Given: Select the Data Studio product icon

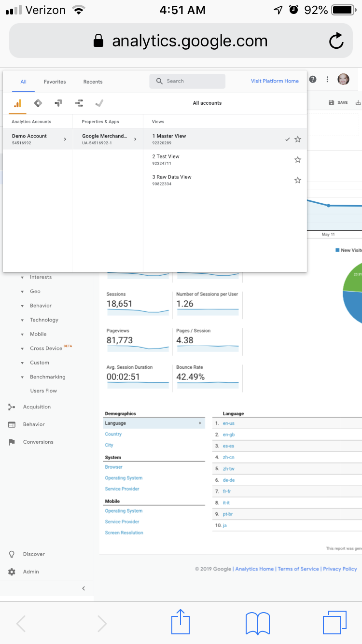Looking at the screenshot, I should 79,103.
